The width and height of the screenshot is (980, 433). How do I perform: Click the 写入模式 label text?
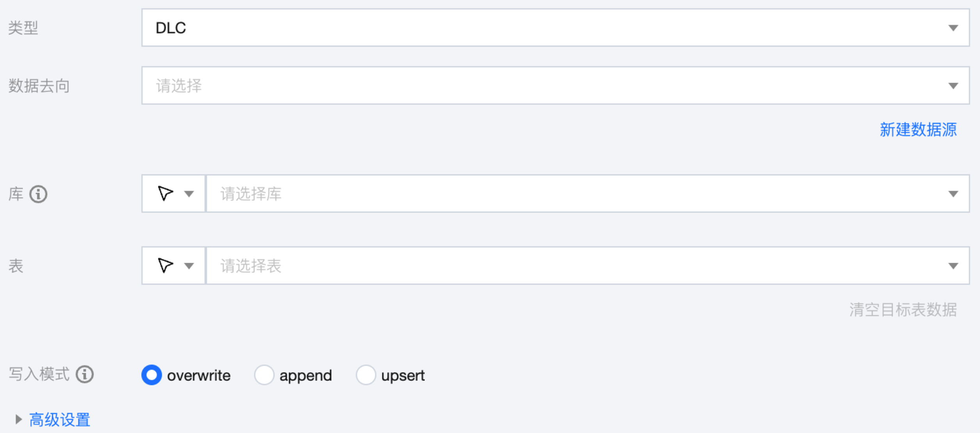[x=39, y=374]
